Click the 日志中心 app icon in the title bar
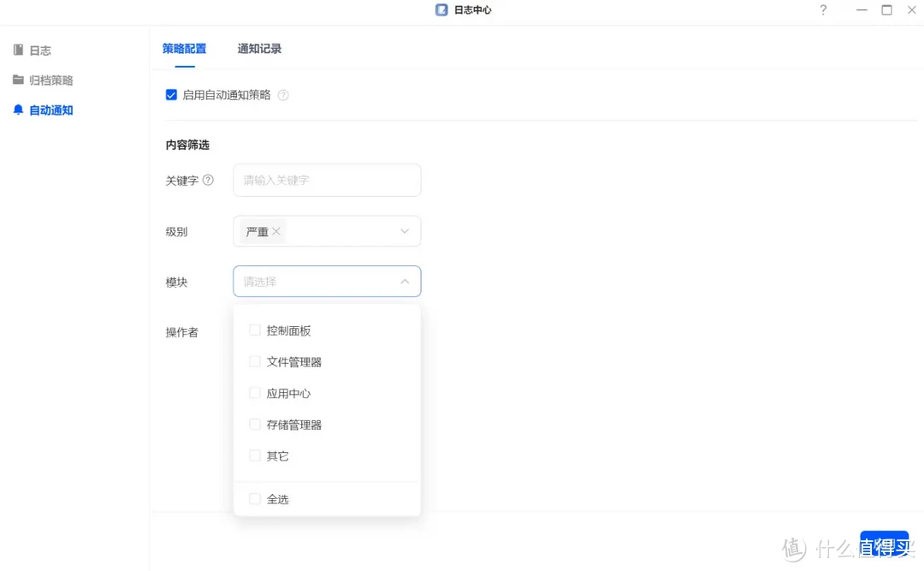Screen dimensions: 924x571 441,9
